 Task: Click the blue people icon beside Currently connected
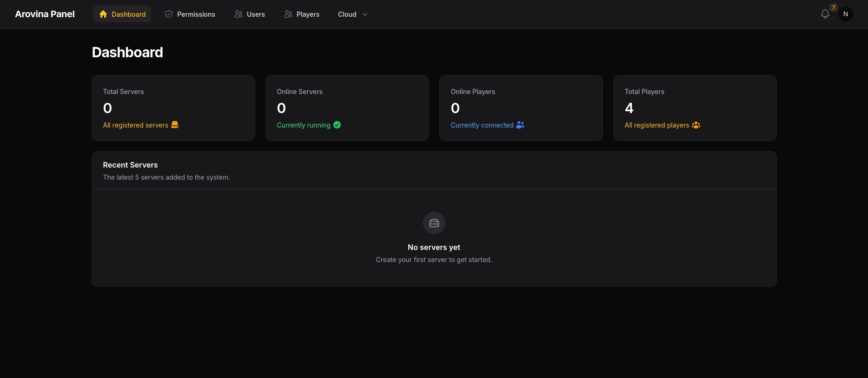(x=520, y=125)
